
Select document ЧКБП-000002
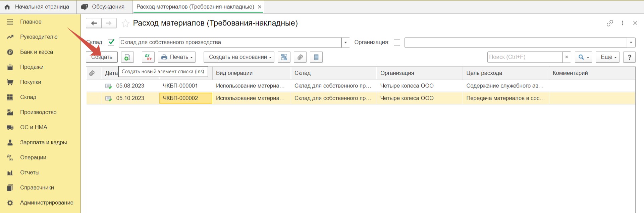180,98
